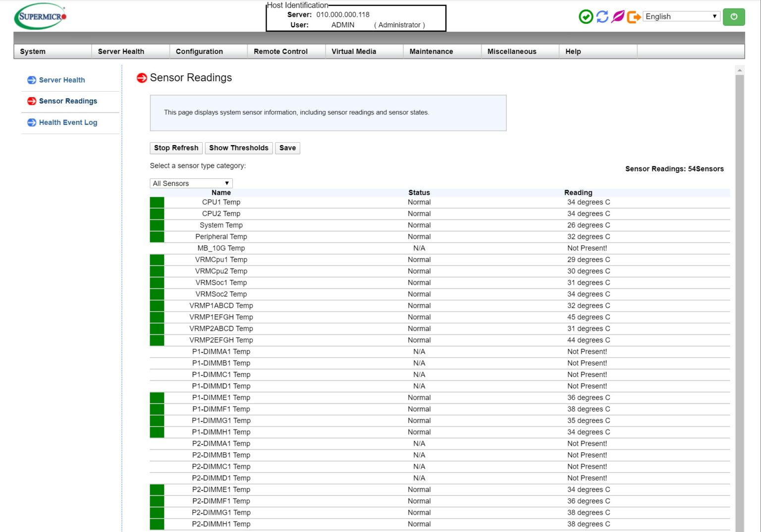Select the Maintenance menu item
761x532 pixels.
[x=431, y=51]
